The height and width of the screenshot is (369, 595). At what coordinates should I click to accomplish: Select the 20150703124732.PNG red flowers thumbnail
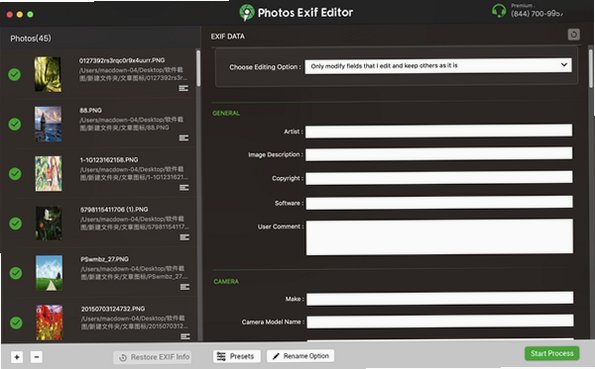[50, 322]
